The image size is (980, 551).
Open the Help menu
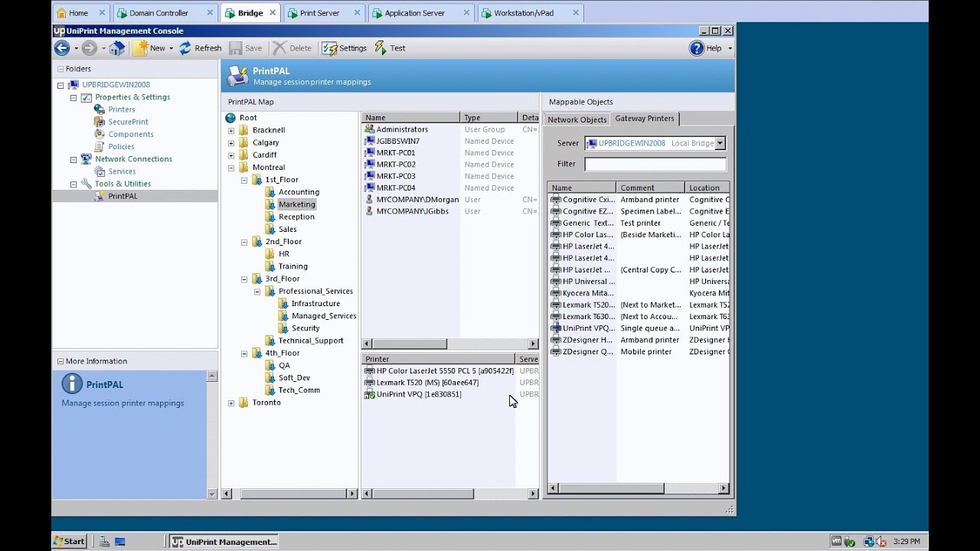point(707,48)
